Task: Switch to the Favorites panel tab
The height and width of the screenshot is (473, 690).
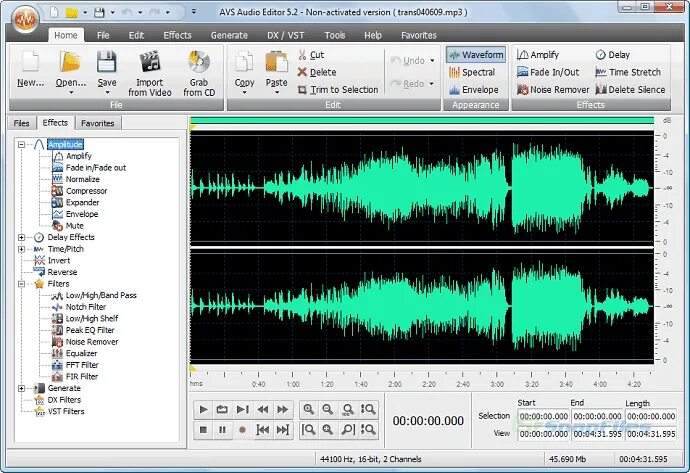Action: (98, 123)
